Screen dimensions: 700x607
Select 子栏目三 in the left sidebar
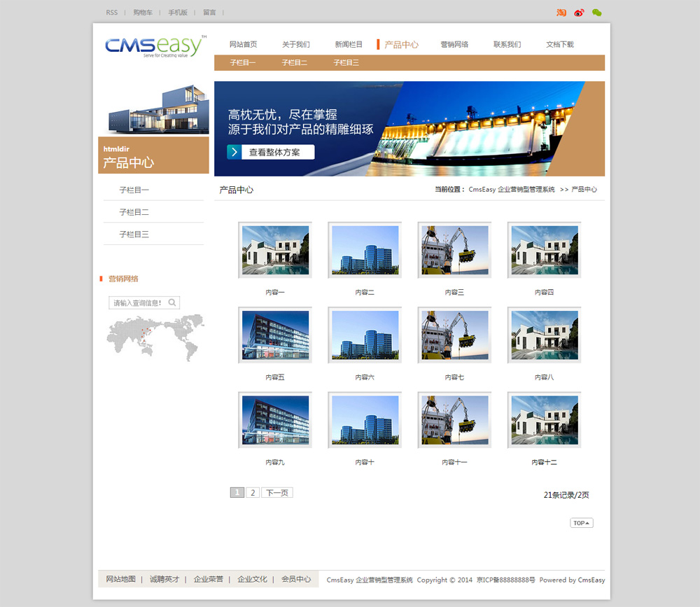[134, 234]
